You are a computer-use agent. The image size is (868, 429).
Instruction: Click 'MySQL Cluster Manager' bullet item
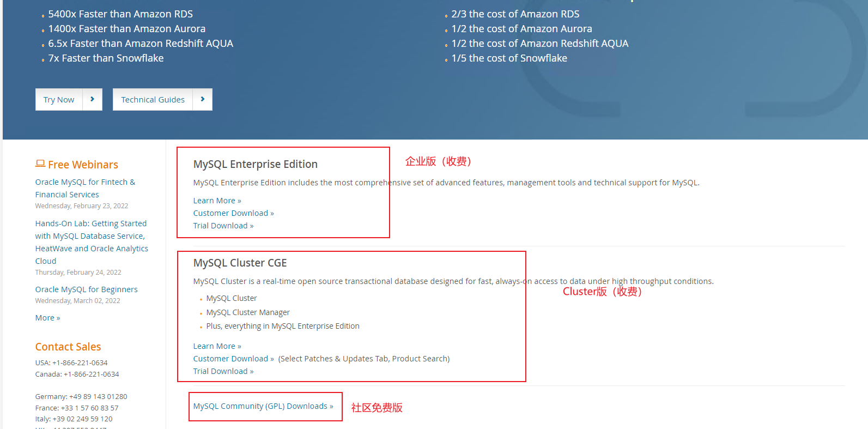click(248, 312)
